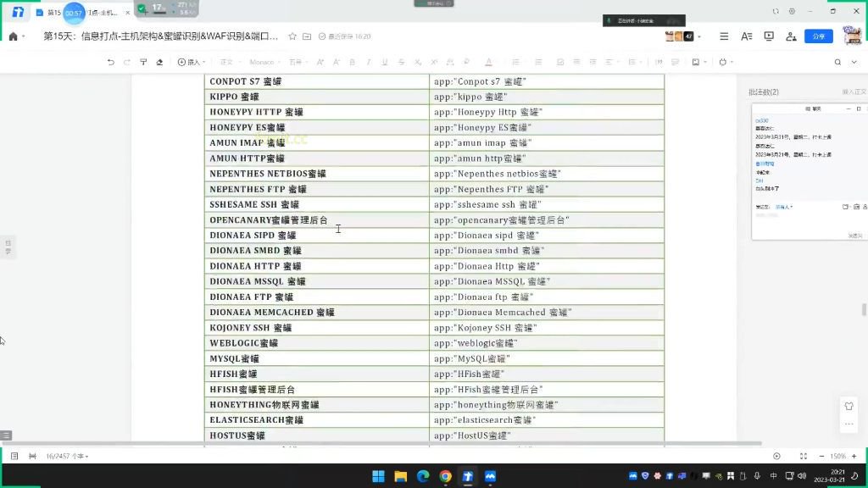Open the 正文 paragraph style dropdown
The height and width of the screenshot is (488, 868).
229,62
